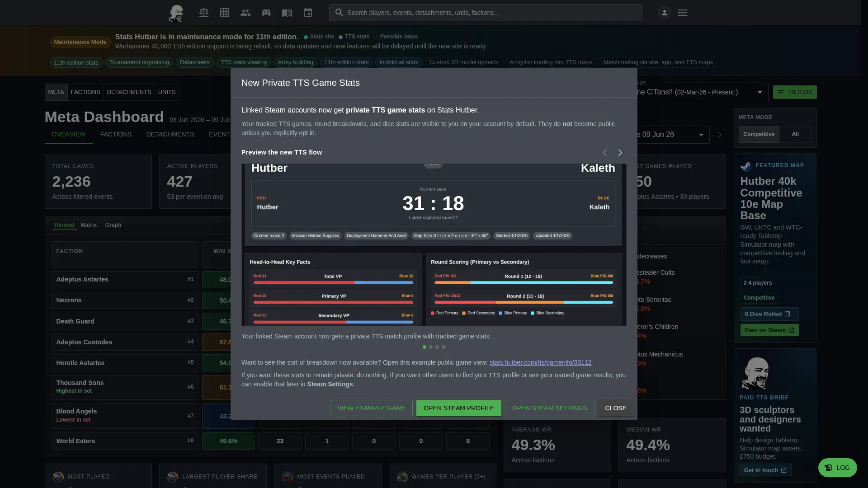
Task: Open the Hutber avatar logo home
Action: tap(176, 13)
